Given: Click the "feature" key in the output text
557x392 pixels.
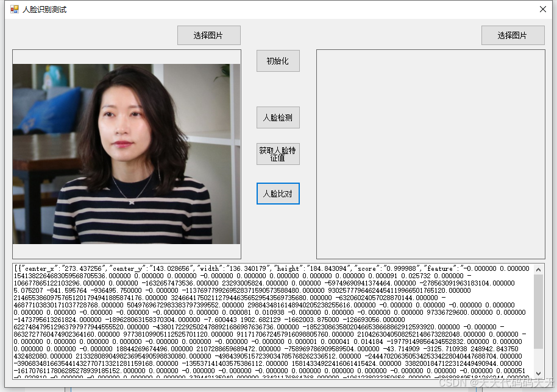Looking at the screenshot, I should (440, 268).
